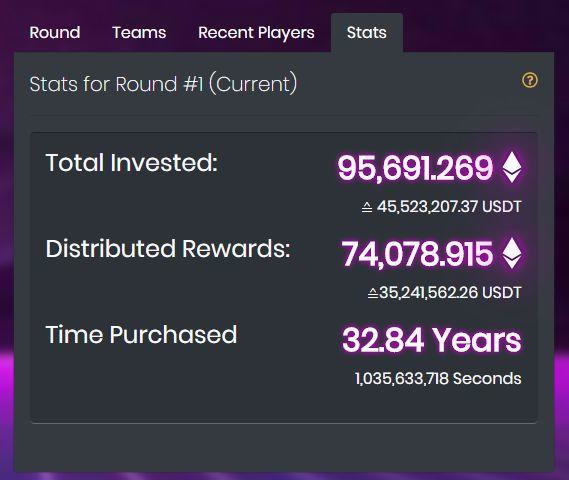
Task: Click approximate-equals symbol before 45,523,207.37 USDT
Action: click(367, 207)
